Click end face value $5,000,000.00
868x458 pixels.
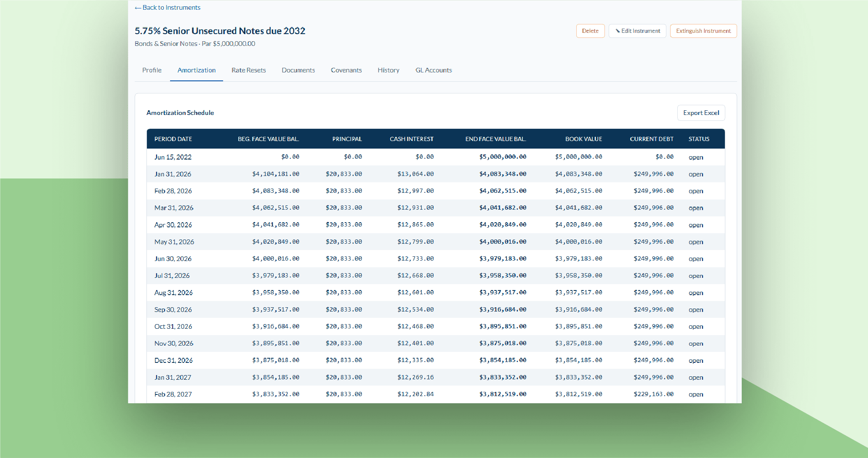click(503, 157)
